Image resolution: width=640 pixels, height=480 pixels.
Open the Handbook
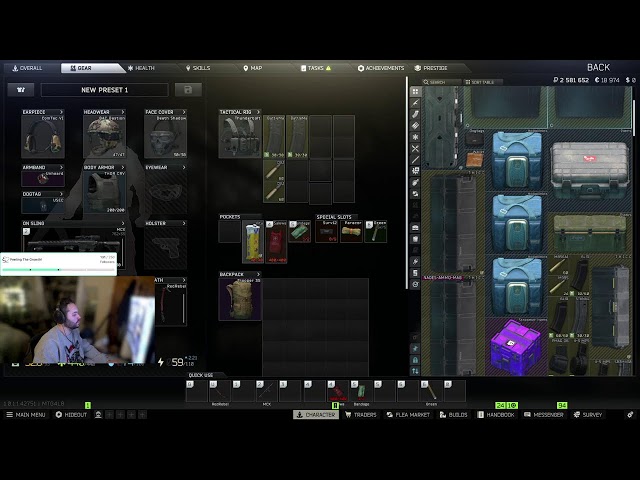[496, 415]
